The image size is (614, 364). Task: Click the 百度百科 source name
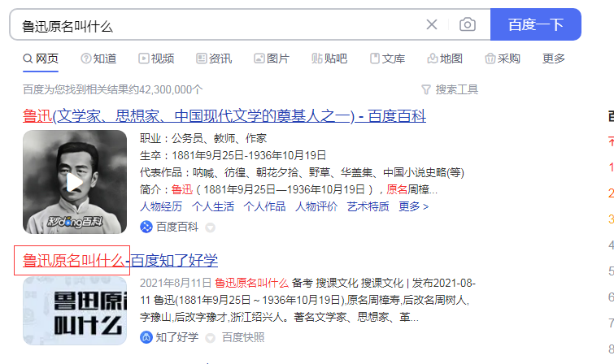pyautogui.click(x=177, y=227)
